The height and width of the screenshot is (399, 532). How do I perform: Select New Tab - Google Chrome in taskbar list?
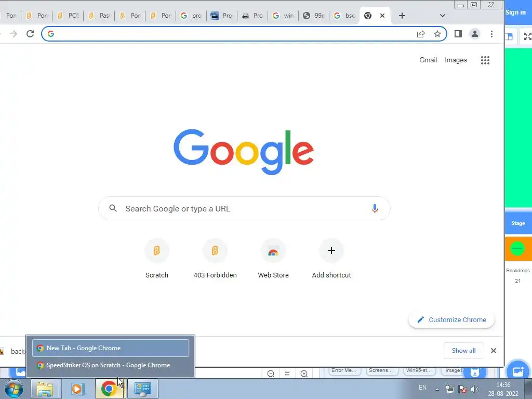pos(111,348)
